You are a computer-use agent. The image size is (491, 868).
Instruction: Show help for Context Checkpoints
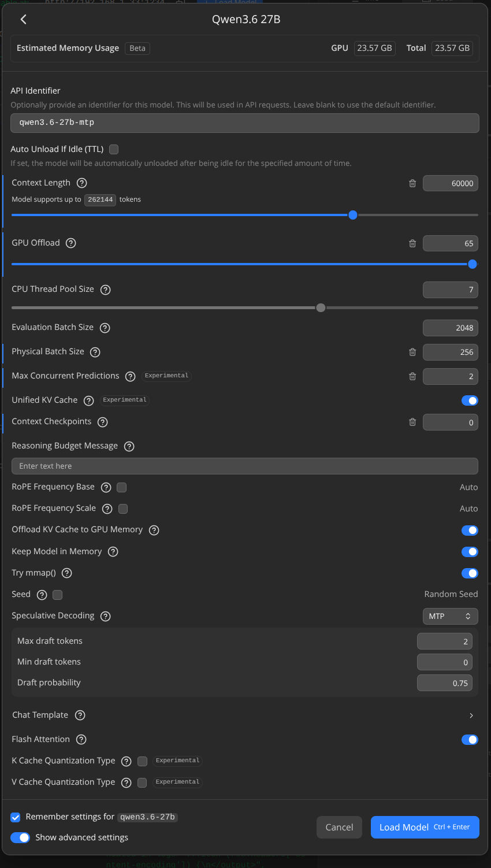[x=102, y=422]
